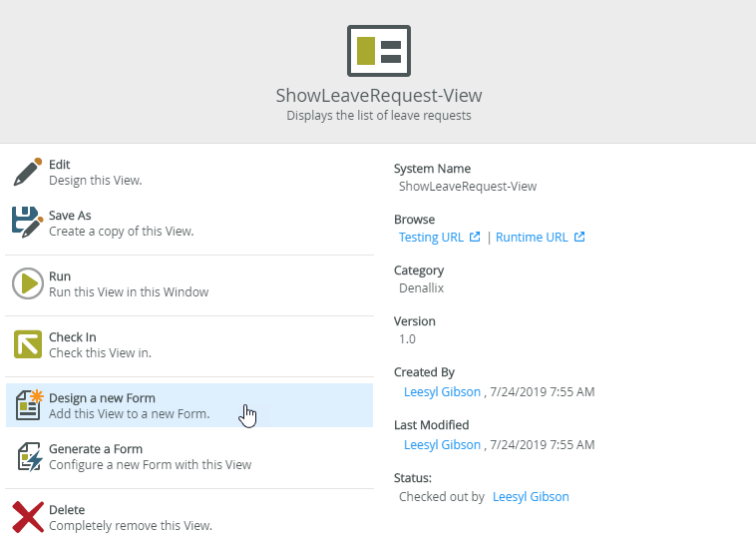
Task: Click the Save As floppy disk icon
Action: coord(28,222)
